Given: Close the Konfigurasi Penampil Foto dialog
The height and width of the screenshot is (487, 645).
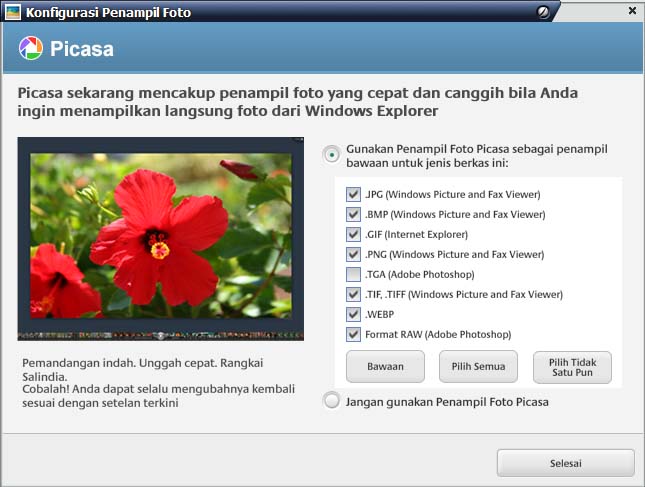Looking at the screenshot, I should click(633, 11).
